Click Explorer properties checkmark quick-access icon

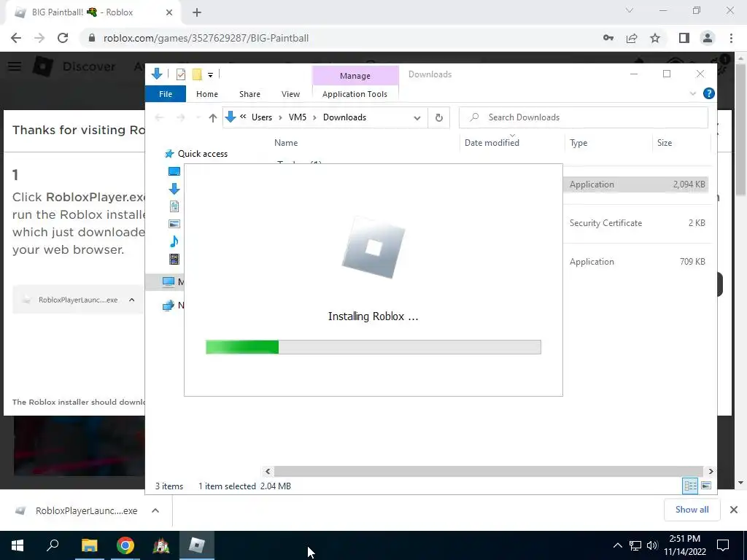181,74
